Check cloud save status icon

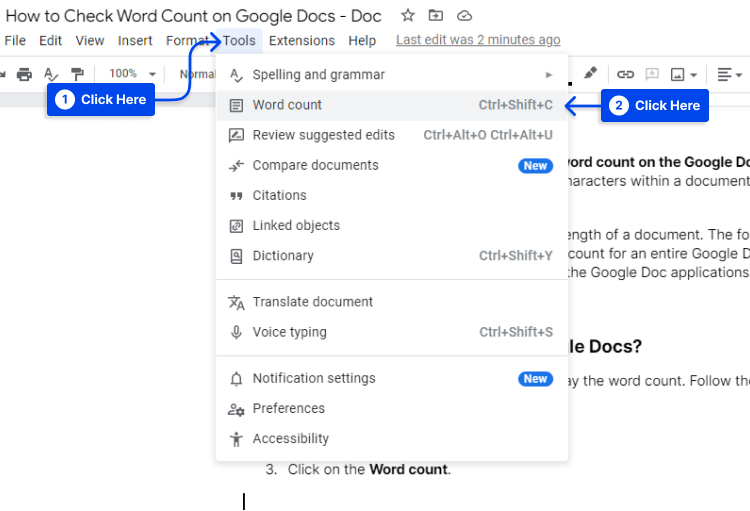coord(464,16)
